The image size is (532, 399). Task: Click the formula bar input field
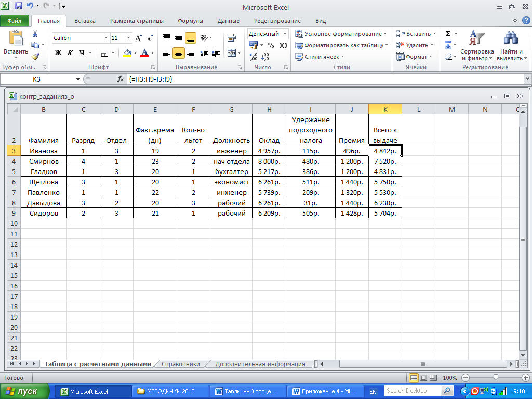(x=326, y=79)
